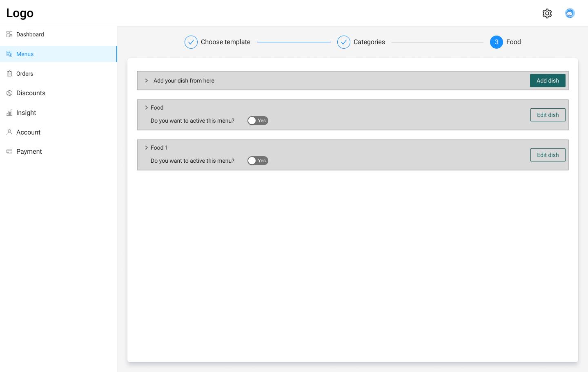The width and height of the screenshot is (588, 372).
Task: Click the step 3 Food circle
Action: point(497,42)
